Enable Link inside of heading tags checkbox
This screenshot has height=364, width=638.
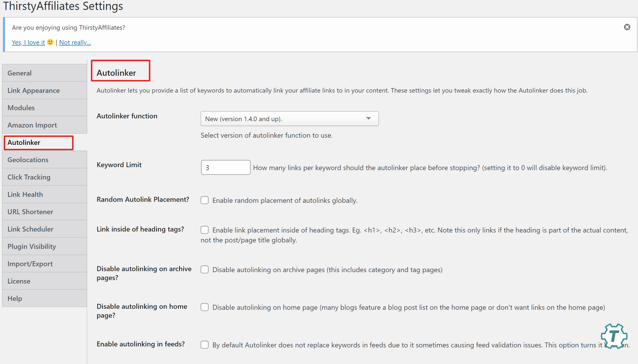(205, 230)
